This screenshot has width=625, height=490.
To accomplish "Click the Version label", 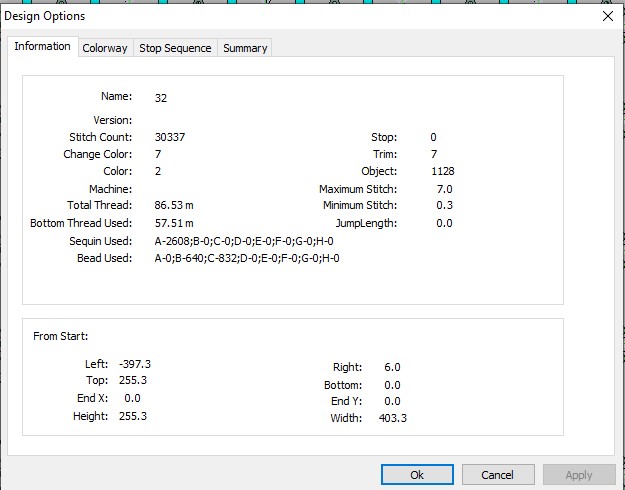I will [x=112, y=120].
